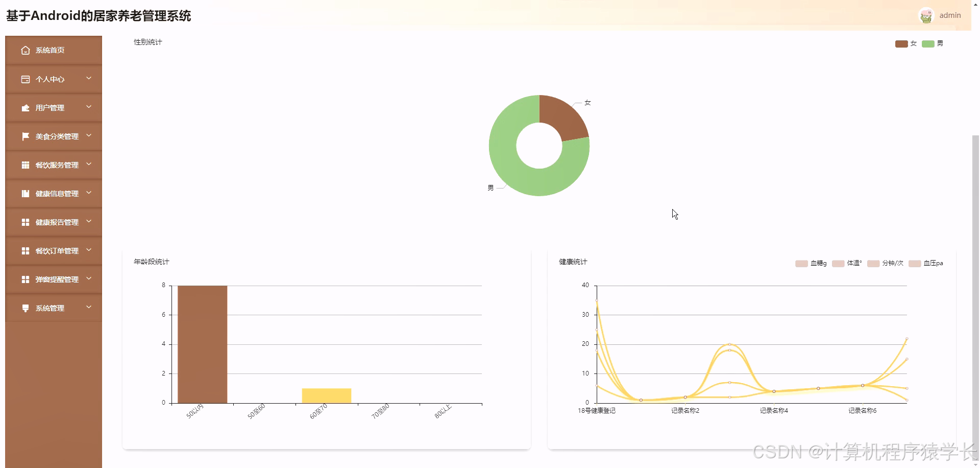The width and height of the screenshot is (980, 468).
Task: Click the 分钟/次 legend color swatch
Action: pyautogui.click(x=873, y=264)
